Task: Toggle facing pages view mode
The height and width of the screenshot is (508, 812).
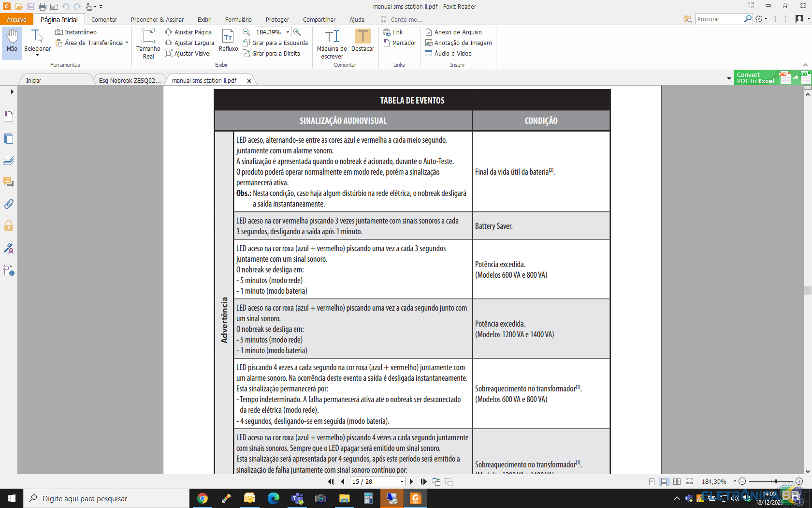Action: pyautogui.click(x=677, y=481)
